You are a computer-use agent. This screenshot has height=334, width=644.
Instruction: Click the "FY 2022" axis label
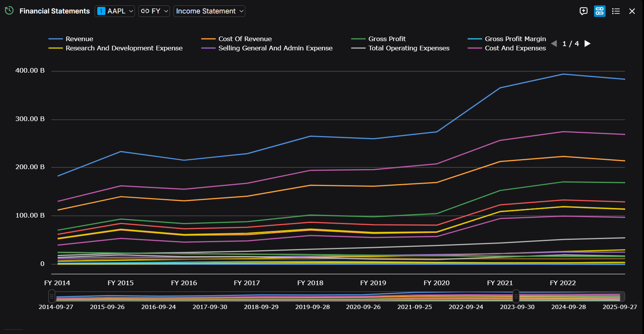[563, 283]
